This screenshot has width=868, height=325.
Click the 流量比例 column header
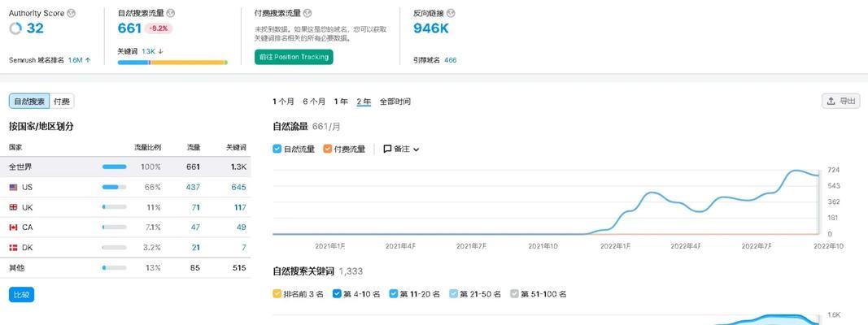click(x=148, y=148)
